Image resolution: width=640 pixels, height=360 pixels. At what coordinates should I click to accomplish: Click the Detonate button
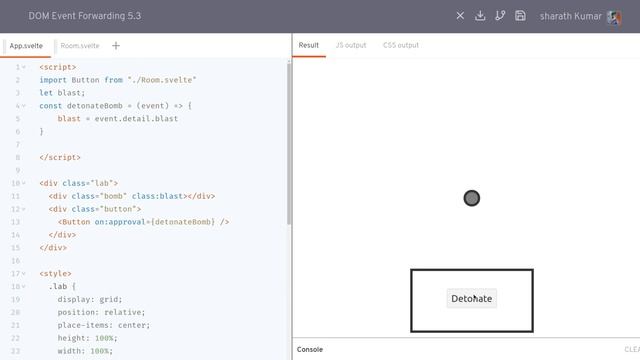[x=471, y=298]
